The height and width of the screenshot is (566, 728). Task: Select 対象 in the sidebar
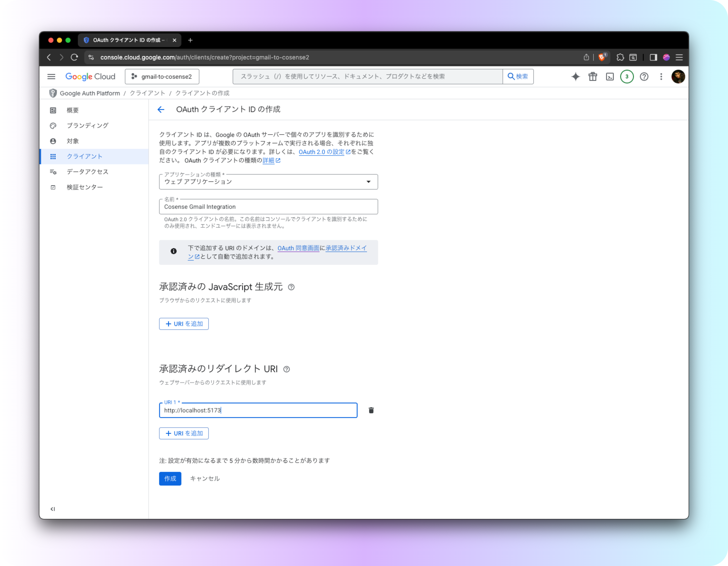94,141
